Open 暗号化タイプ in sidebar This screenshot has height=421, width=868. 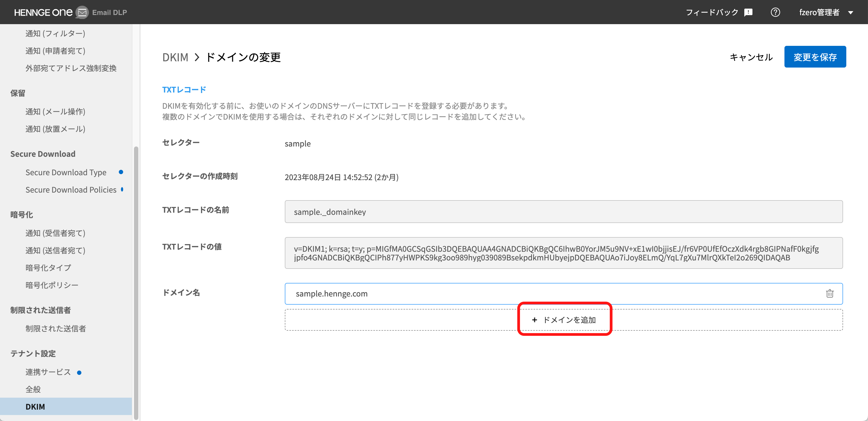pyautogui.click(x=48, y=268)
